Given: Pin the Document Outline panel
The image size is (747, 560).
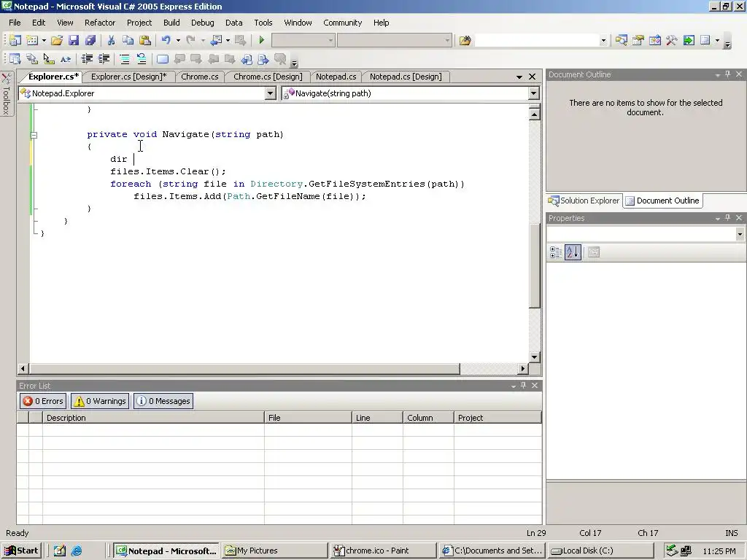Looking at the screenshot, I should point(727,74).
